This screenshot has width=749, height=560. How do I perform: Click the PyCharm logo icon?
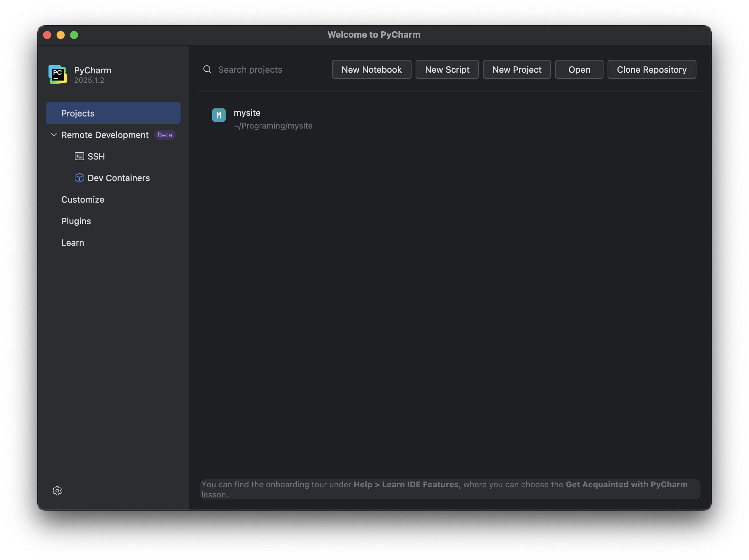pyautogui.click(x=58, y=74)
